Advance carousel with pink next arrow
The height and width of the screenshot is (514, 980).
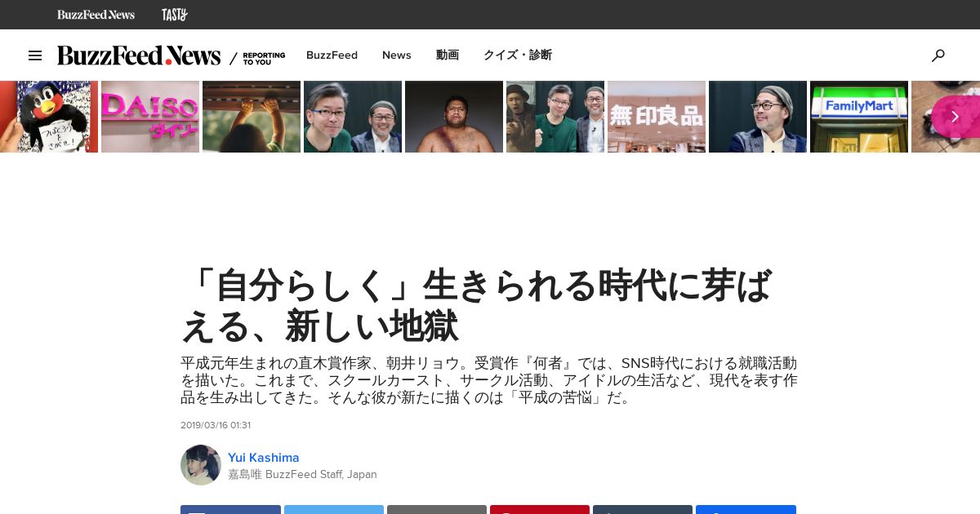(x=954, y=117)
